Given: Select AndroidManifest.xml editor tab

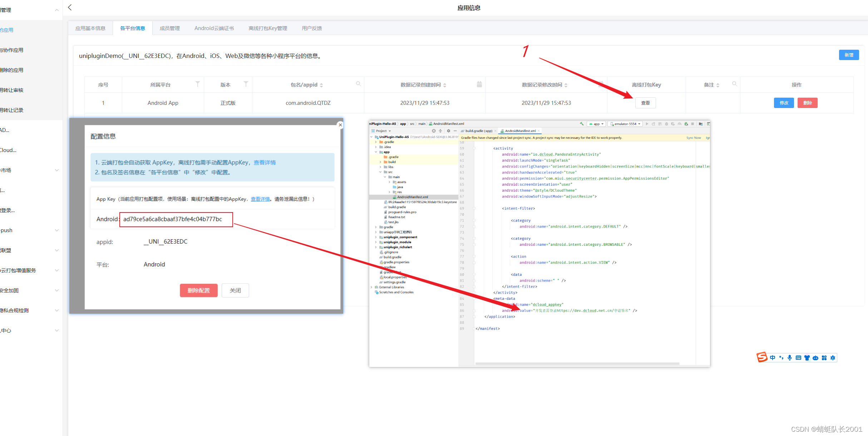Looking at the screenshot, I should pyautogui.click(x=520, y=131).
